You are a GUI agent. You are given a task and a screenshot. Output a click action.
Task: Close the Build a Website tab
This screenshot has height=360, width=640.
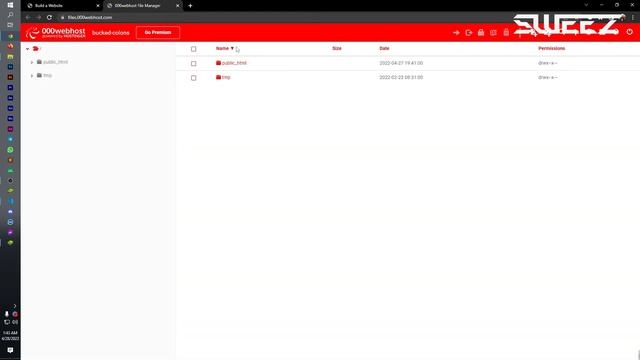[98, 6]
